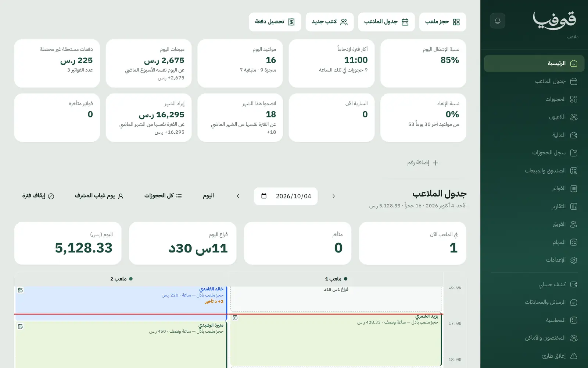Click the كشف حسابي wallet icon
The height and width of the screenshot is (368, 588).
[574, 284]
